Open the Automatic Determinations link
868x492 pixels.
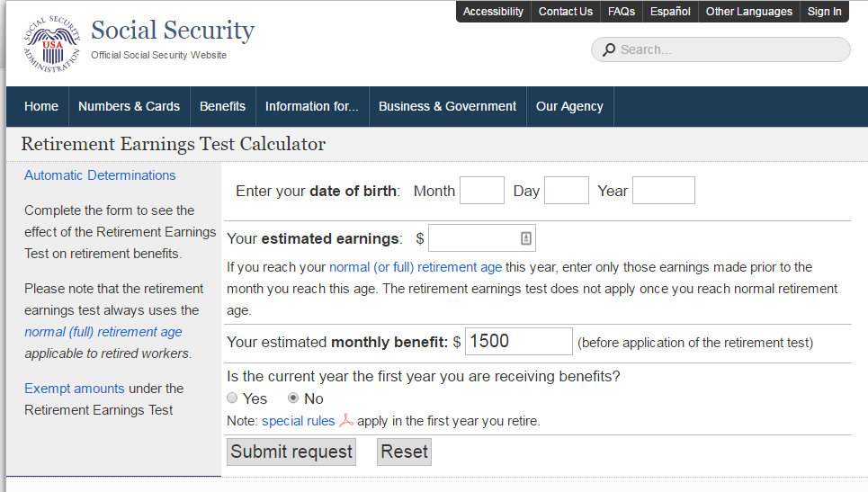pyautogui.click(x=100, y=175)
